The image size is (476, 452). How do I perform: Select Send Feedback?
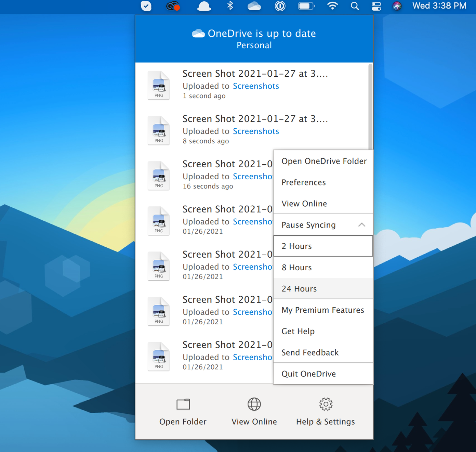(310, 352)
